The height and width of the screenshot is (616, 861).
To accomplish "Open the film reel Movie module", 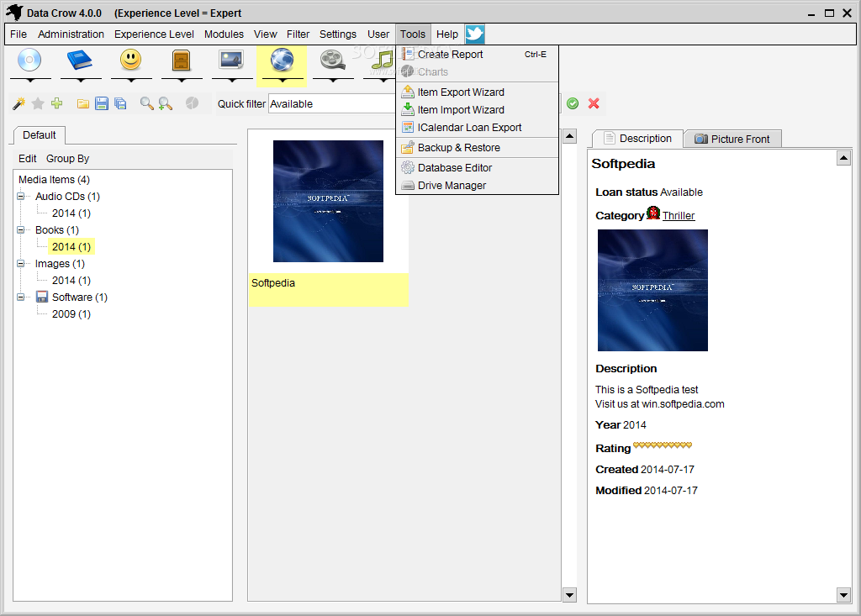I will tap(332, 60).
